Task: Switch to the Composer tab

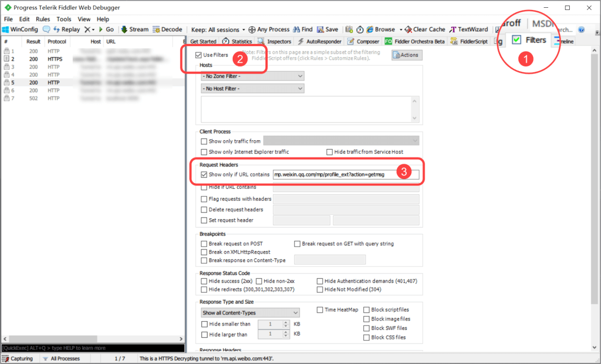Action: (363, 41)
